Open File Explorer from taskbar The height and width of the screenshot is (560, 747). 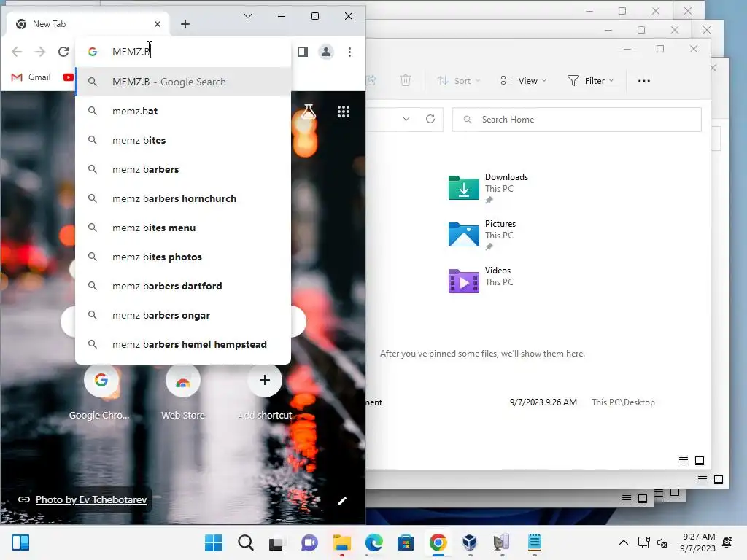point(341,542)
